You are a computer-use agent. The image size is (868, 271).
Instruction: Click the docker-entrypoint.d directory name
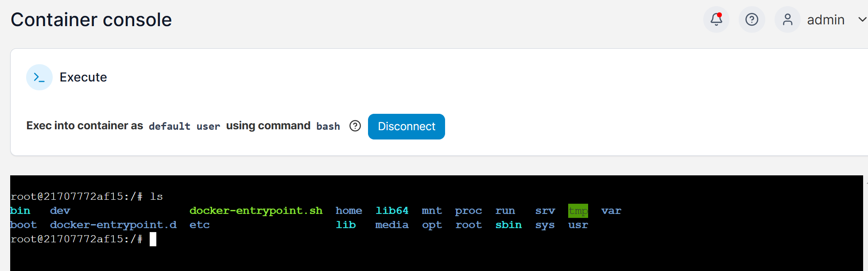(x=113, y=225)
